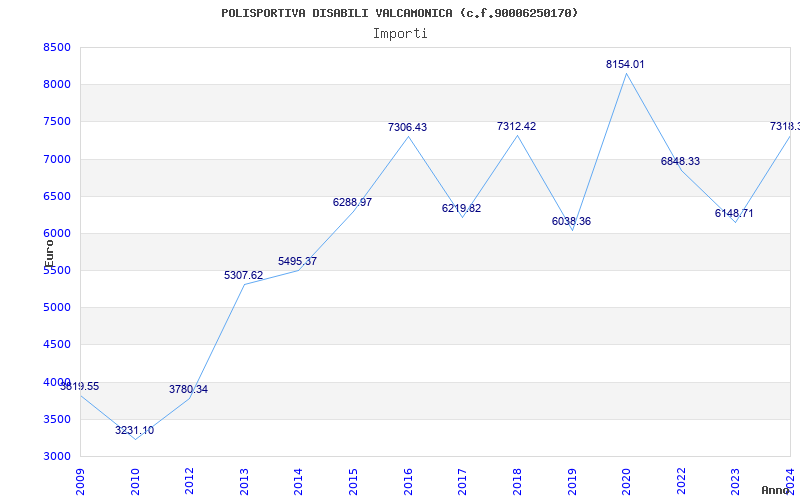This screenshot has width=800, height=500.
Task: Click the 2022 x-axis year label
Action: [681, 481]
